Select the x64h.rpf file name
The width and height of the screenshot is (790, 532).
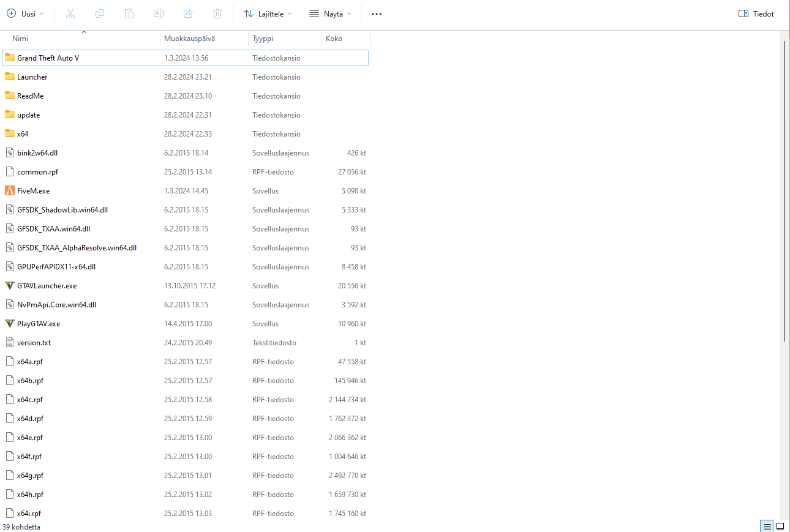click(x=30, y=495)
